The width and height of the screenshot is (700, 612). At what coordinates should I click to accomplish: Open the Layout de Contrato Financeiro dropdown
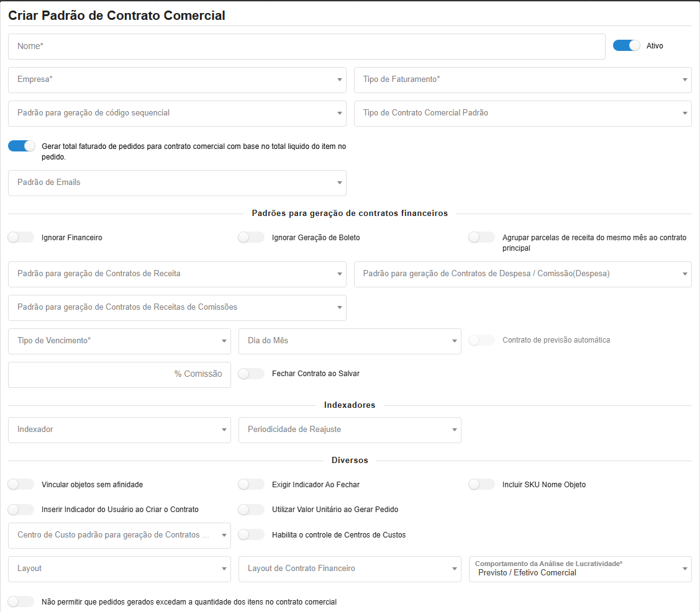350,569
